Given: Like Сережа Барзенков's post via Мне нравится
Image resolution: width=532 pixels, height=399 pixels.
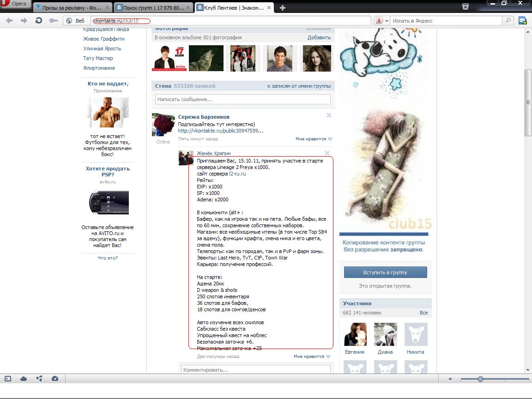Looking at the screenshot, I should tap(314, 139).
